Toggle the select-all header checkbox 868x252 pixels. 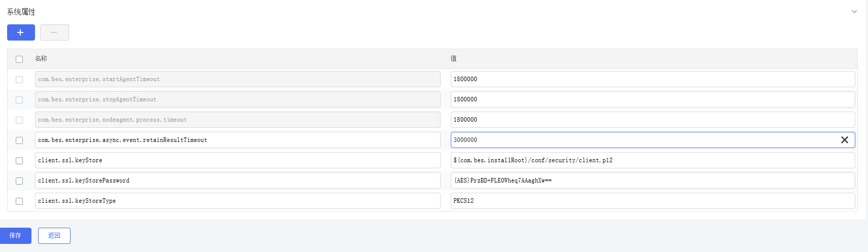pos(19,59)
